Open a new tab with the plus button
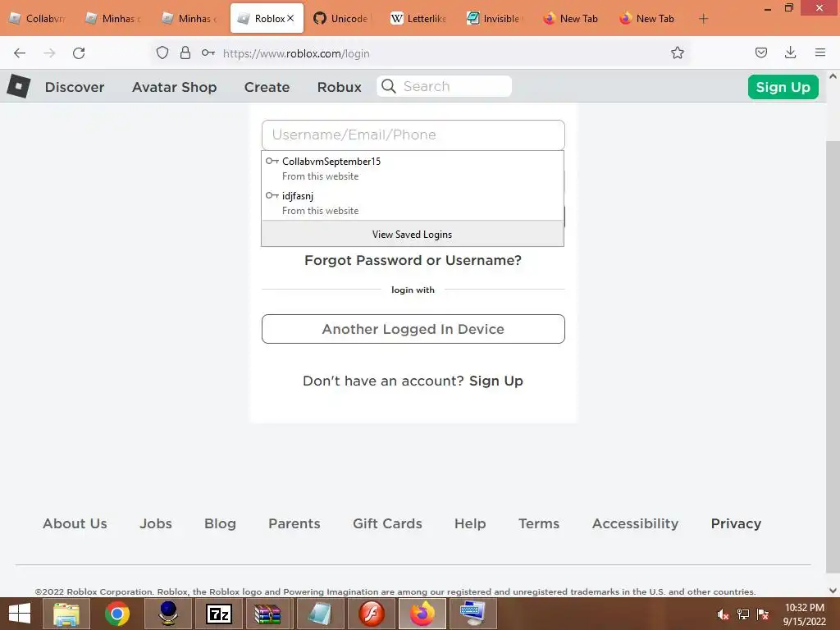840x630 pixels. click(703, 19)
